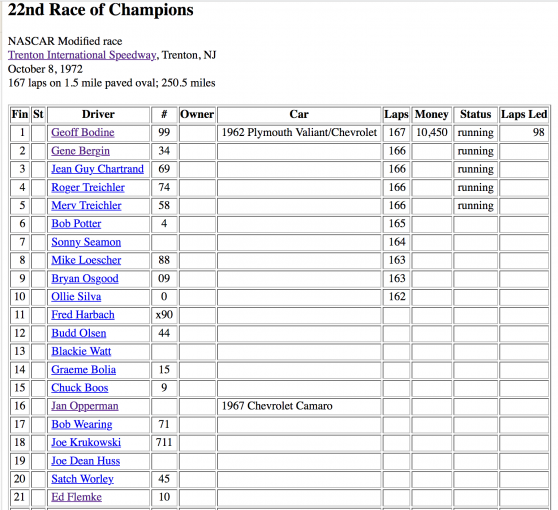Click the Jan Opperman link

click(x=85, y=406)
